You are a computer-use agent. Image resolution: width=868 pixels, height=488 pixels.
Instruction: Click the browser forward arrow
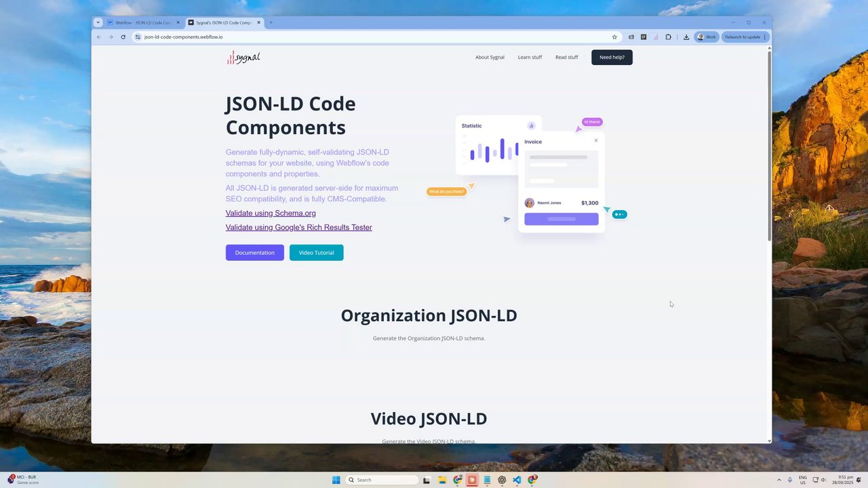coord(111,37)
